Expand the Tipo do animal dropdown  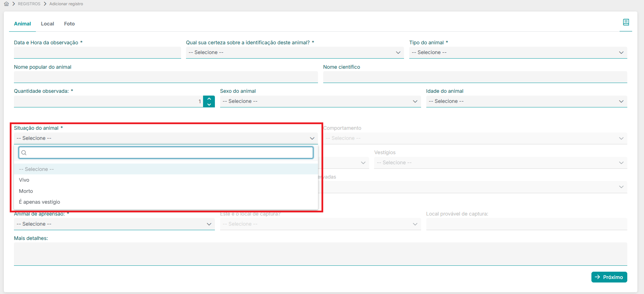[518, 52]
